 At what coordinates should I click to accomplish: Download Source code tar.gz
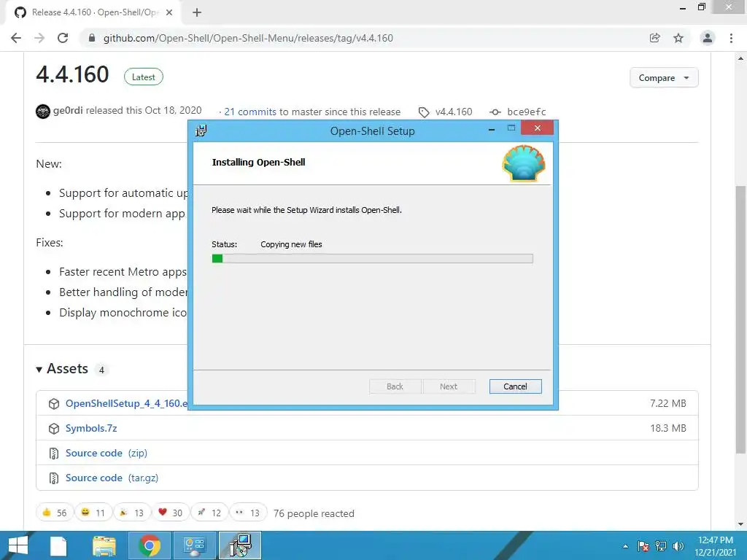click(x=112, y=478)
